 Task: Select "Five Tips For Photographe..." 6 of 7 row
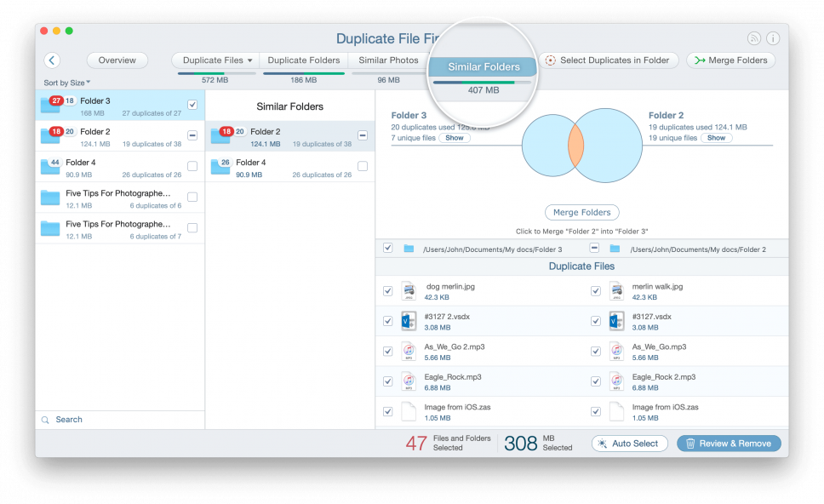(120, 228)
